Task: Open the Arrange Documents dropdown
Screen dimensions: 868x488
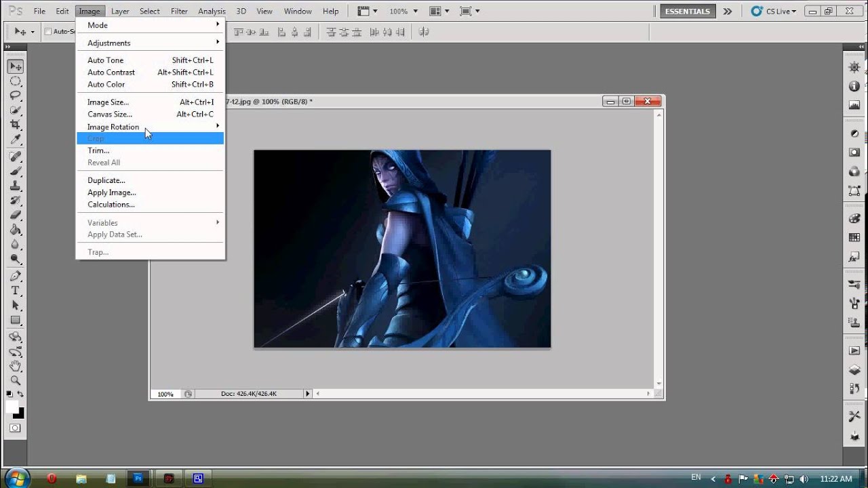Action: coord(438,12)
